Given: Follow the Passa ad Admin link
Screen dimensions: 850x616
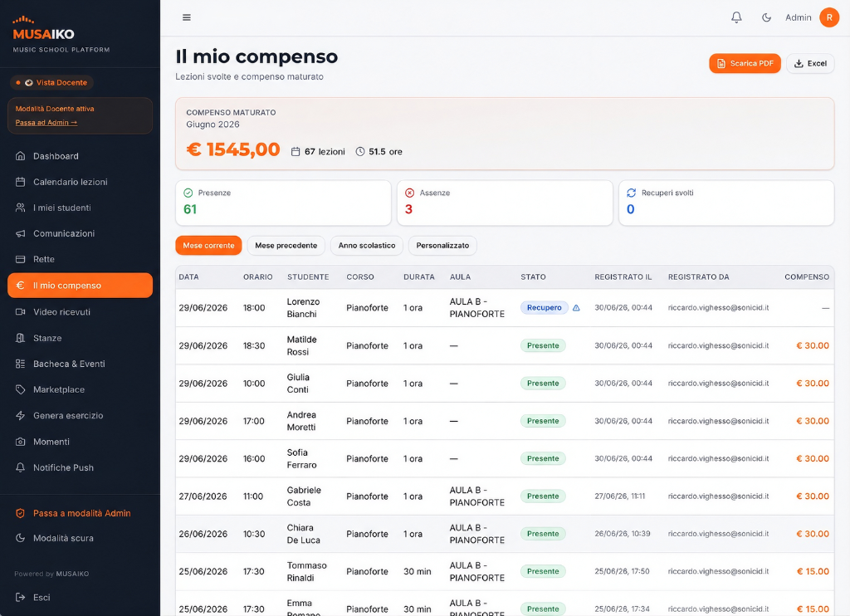Looking at the screenshot, I should [x=46, y=123].
